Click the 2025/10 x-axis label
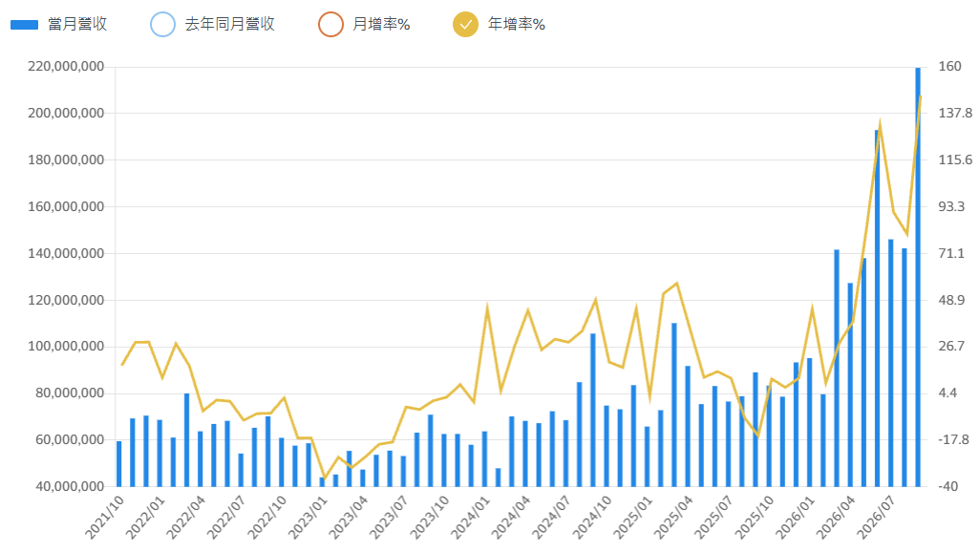 coord(755,518)
